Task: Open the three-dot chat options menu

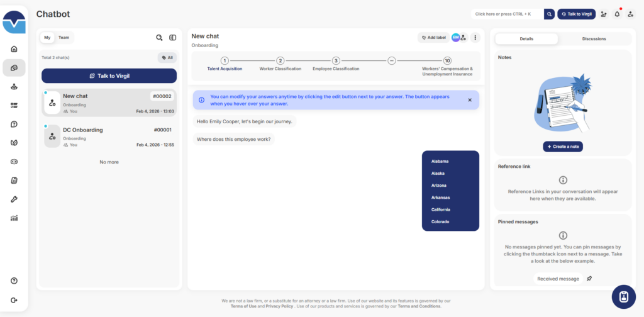Action: [475, 38]
